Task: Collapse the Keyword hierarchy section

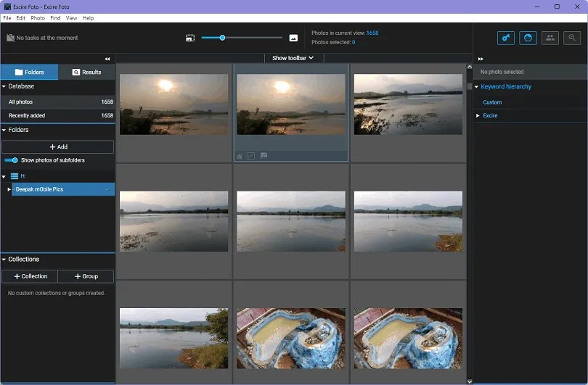Action: [477, 87]
